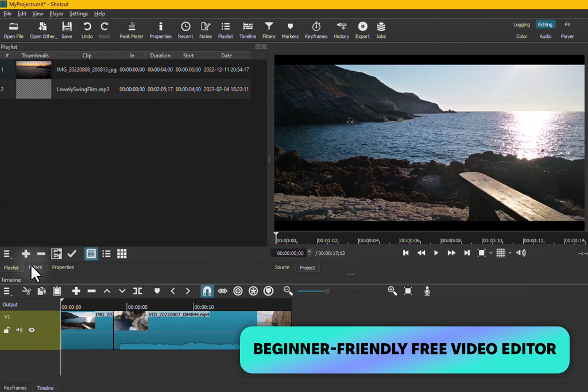The image size is (588, 392).
Task: Open the Player menu
Action: [56, 14]
